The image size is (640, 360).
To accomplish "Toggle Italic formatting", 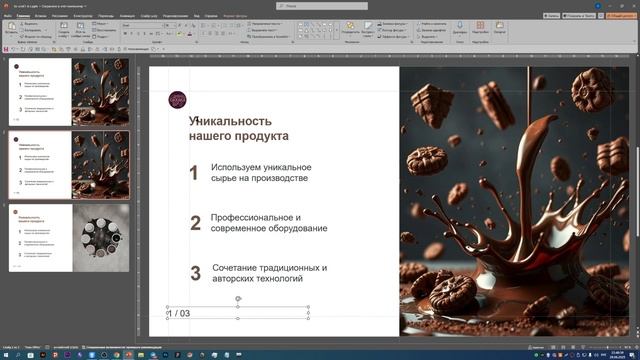I will pyautogui.click(x=131, y=33).
